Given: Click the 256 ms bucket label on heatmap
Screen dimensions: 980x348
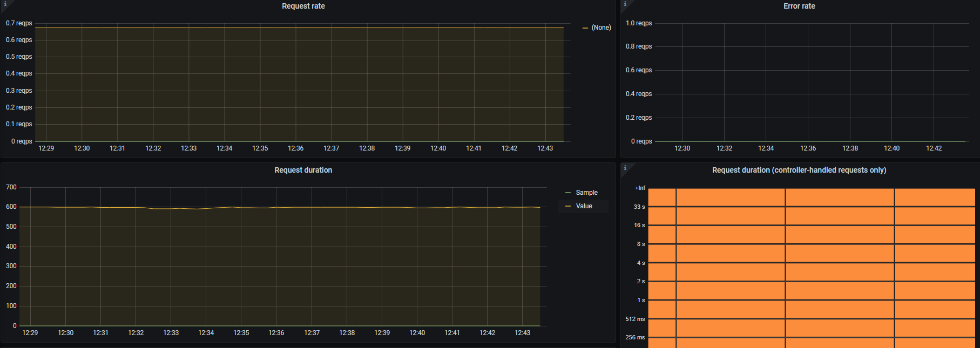Looking at the screenshot, I should pos(635,338).
